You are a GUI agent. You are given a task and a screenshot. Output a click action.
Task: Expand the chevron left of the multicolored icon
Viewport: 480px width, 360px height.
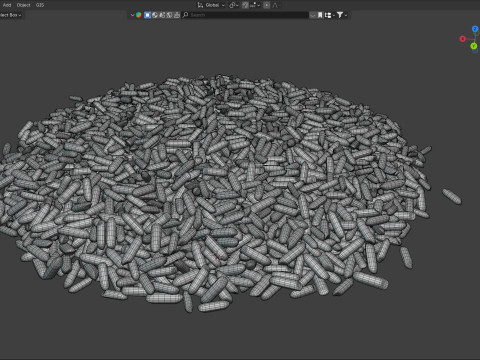pos(132,15)
